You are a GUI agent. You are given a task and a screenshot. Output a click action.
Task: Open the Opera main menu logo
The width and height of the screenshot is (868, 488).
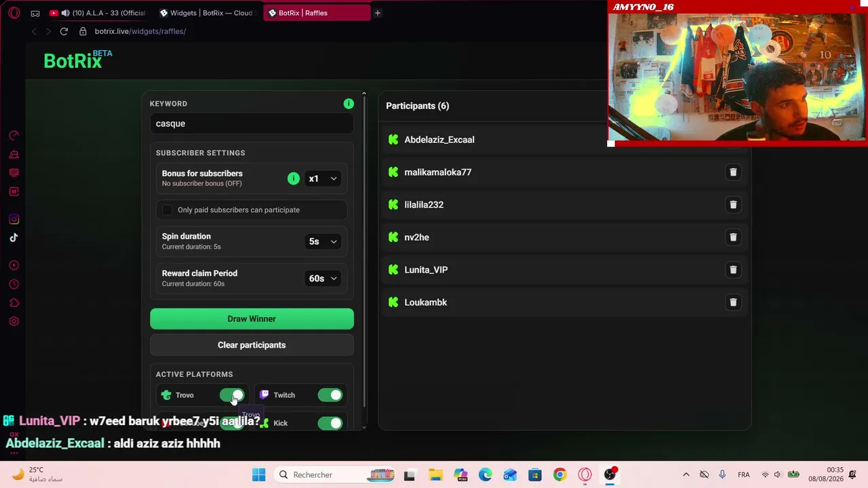pos(14,13)
